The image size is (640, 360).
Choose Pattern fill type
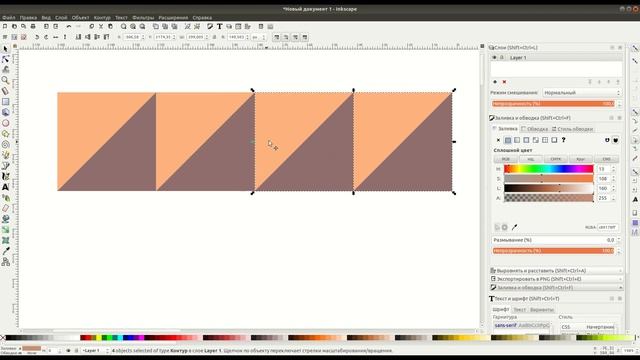[x=545, y=140]
